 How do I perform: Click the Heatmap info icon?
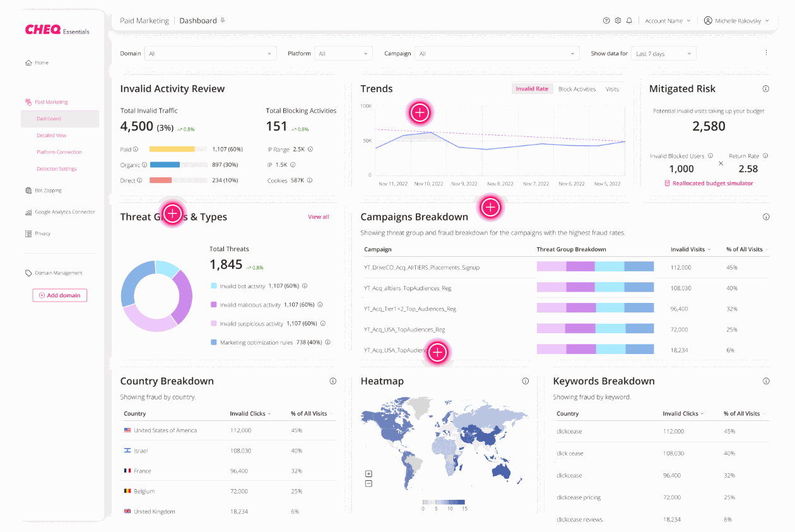coord(525,381)
